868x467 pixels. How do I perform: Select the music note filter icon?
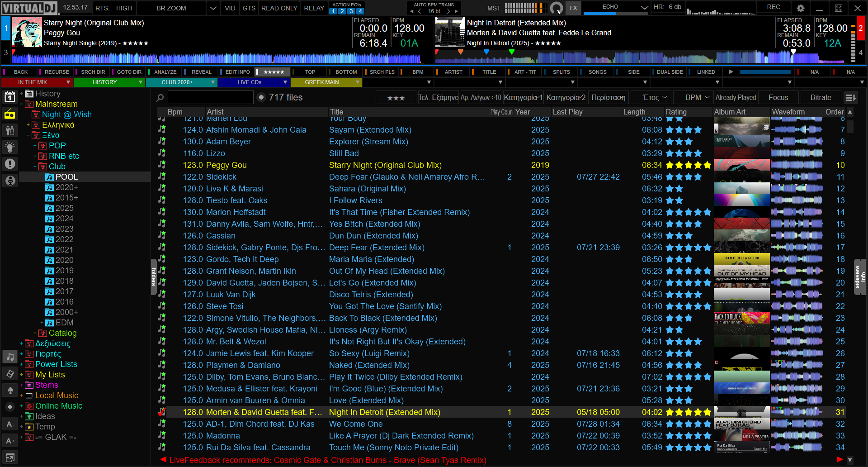tap(9, 357)
